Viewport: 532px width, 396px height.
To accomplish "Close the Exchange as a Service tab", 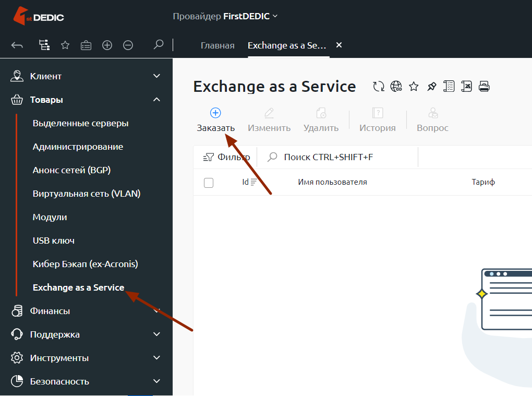I will tap(338, 45).
